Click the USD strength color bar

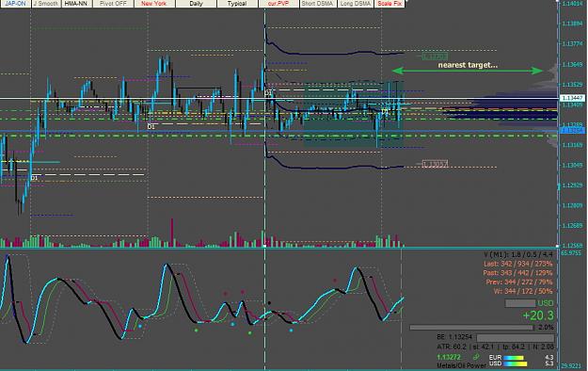(x=516, y=363)
